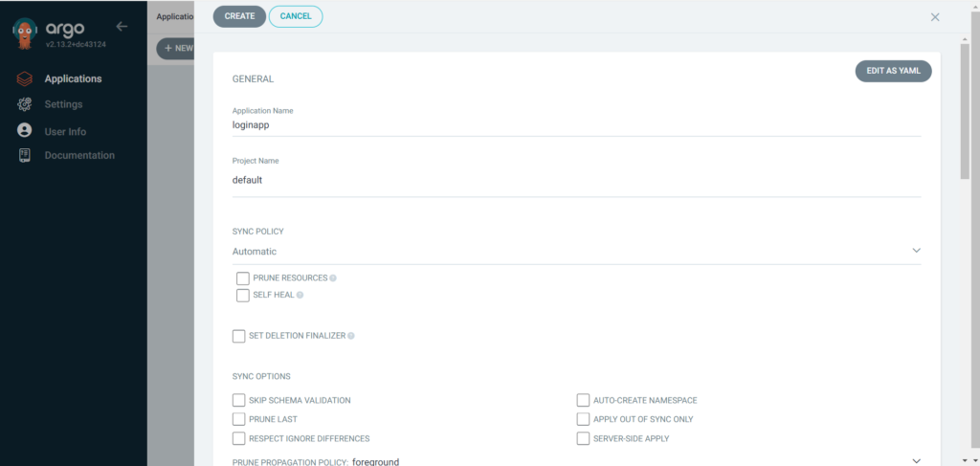The width and height of the screenshot is (980, 466).
Task: Check Respect Ignore Differences option
Action: click(x=238, y=438)
